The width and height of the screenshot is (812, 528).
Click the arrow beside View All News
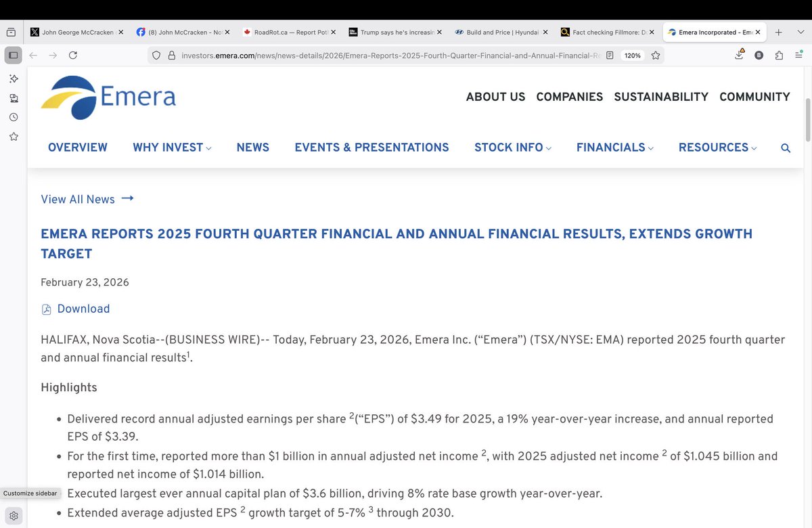click(x=127, y=198)
